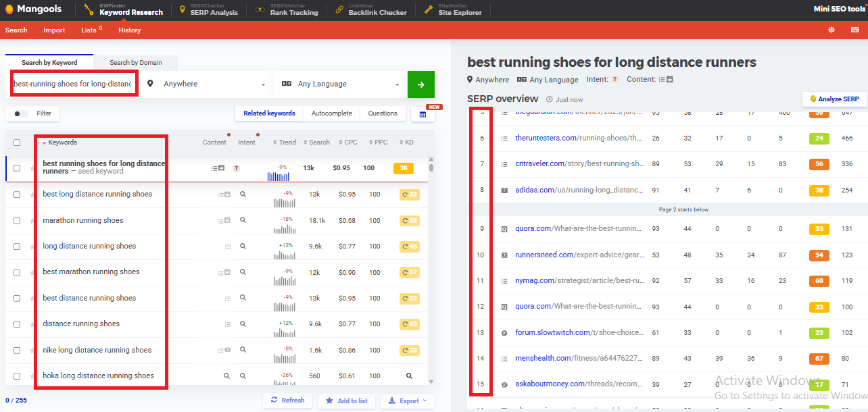Click the Add to list button
The height and width of the screenshot is (412, 868).
pos(346,401)
